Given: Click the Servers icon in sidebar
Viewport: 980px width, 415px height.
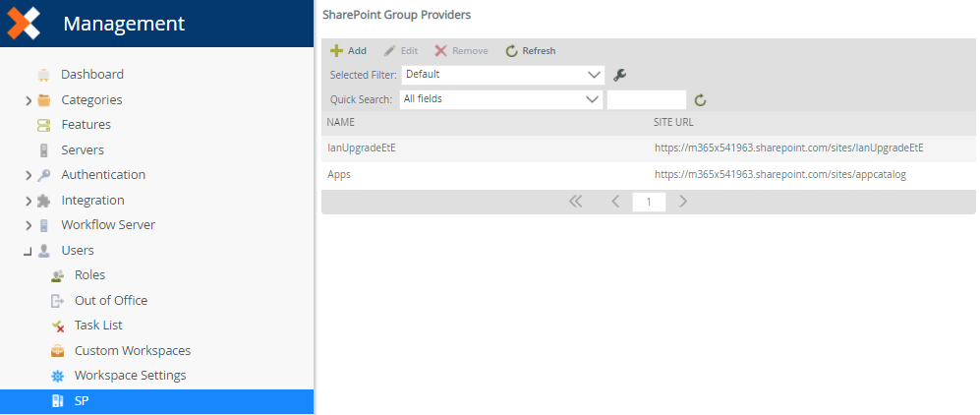Looking at the screenshot, I should [43, 150].
